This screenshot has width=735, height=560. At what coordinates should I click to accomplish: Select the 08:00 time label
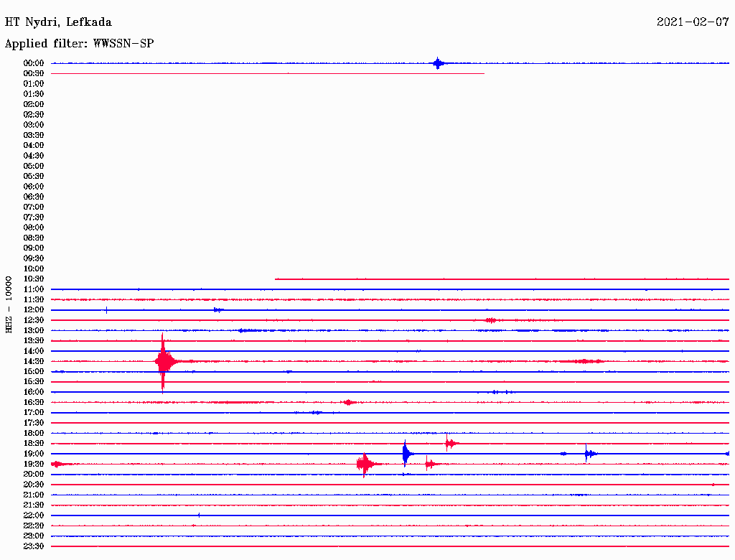tap(34, 228)
